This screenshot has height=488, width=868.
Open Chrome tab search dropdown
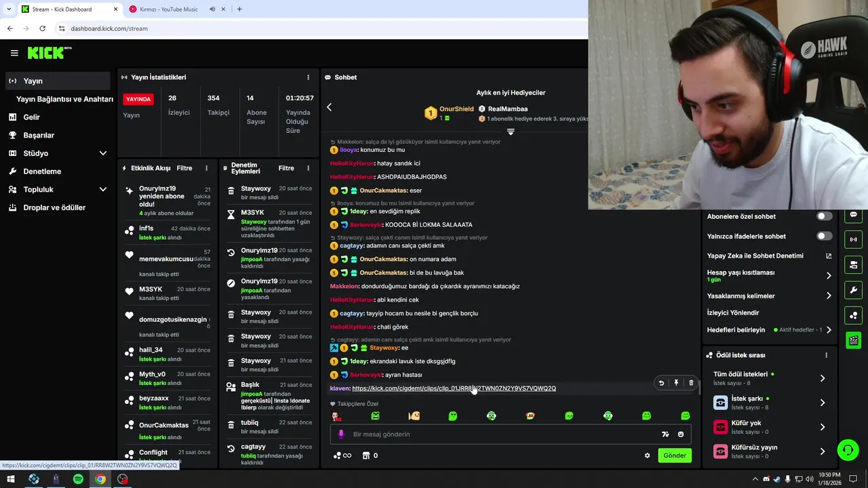tap(9, 9)
